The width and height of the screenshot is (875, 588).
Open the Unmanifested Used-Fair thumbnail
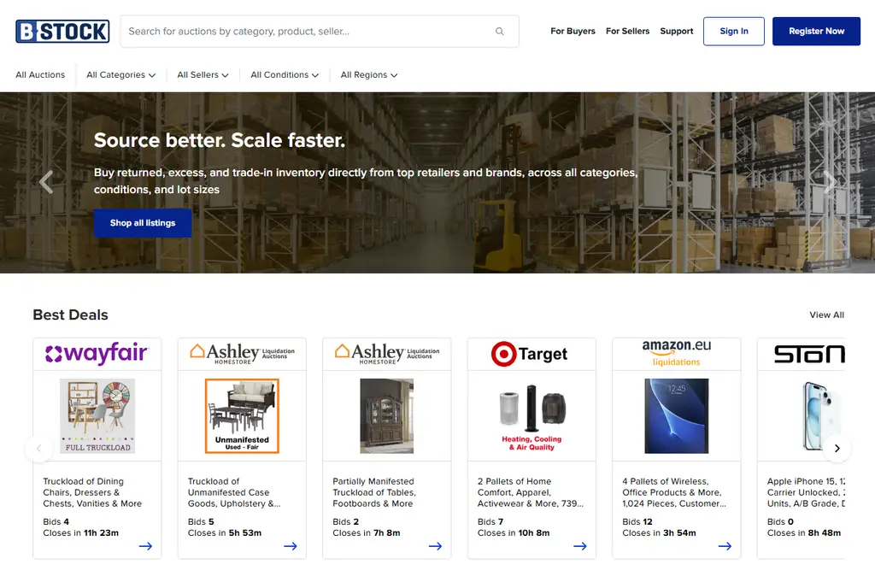(x=242, y=415)
